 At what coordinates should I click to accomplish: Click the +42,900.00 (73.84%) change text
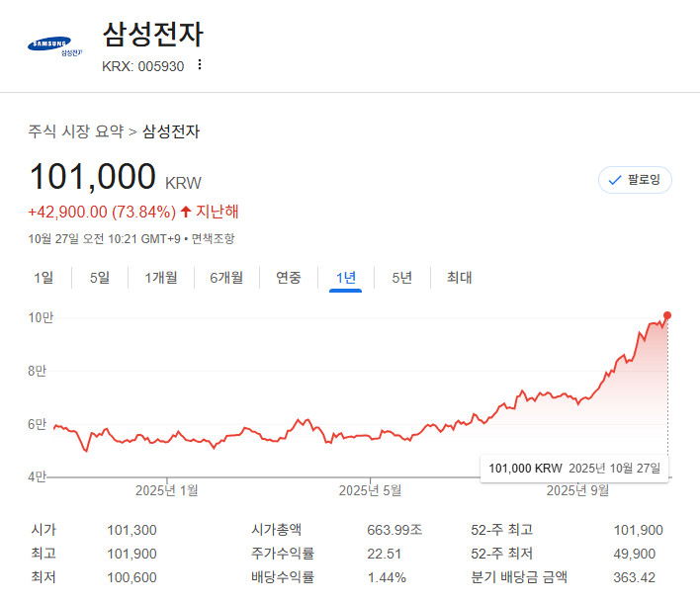(102, 212)
